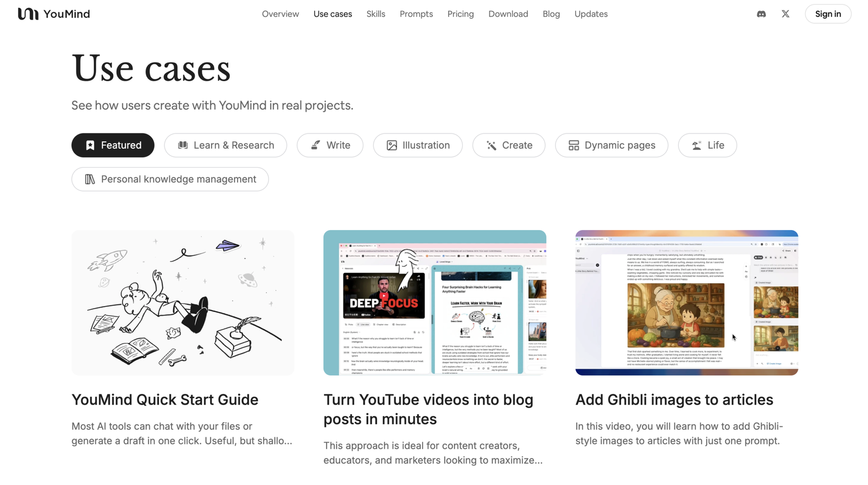
Task: Select the Featured filter tab
Action: coord(113,145)
